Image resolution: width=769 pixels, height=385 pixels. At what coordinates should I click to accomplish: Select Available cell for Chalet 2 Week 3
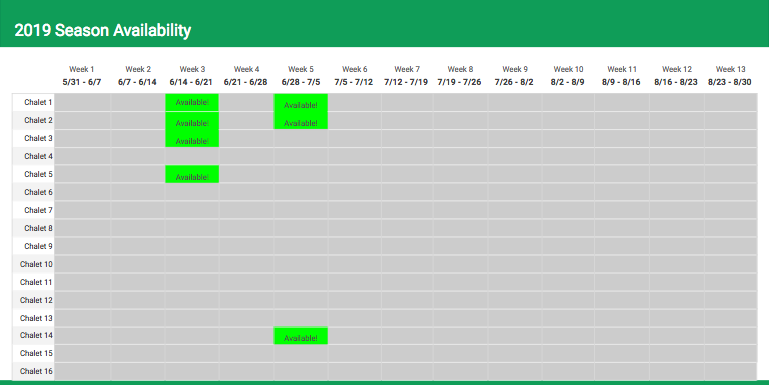point(192,121)
